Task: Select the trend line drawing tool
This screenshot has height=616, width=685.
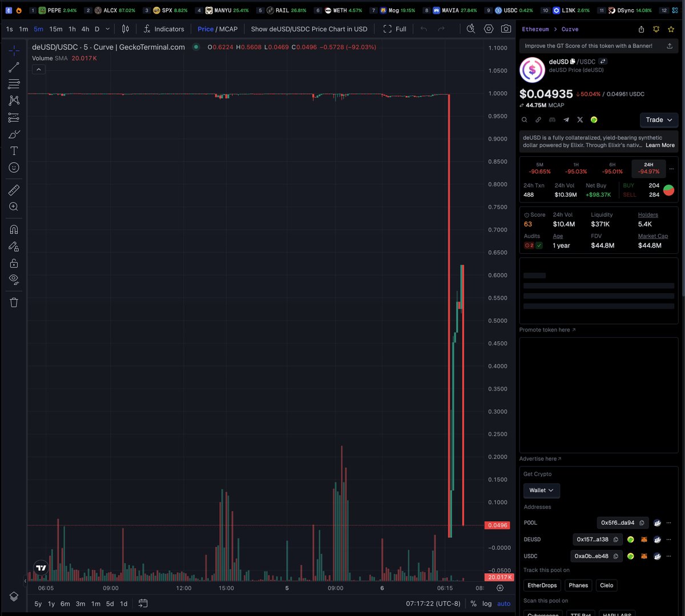Action: tap(14, 68)
